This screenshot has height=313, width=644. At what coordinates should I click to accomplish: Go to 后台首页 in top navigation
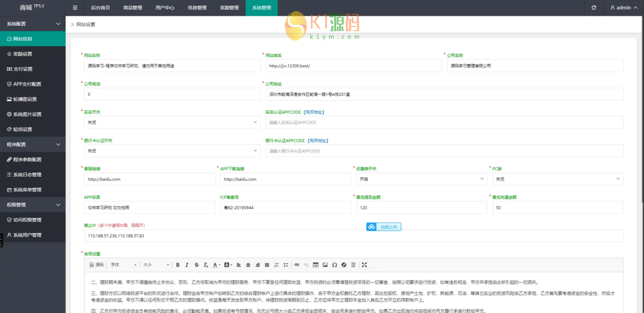101,8
